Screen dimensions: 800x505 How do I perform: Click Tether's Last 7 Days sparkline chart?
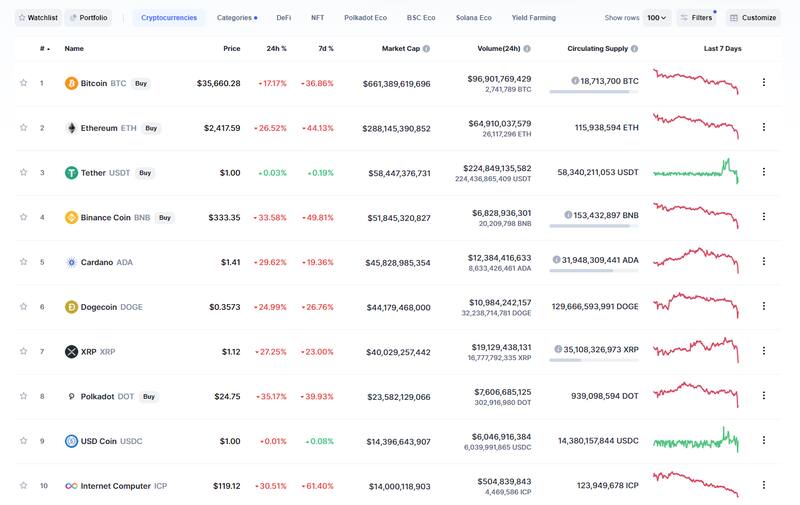pos(696,172)
